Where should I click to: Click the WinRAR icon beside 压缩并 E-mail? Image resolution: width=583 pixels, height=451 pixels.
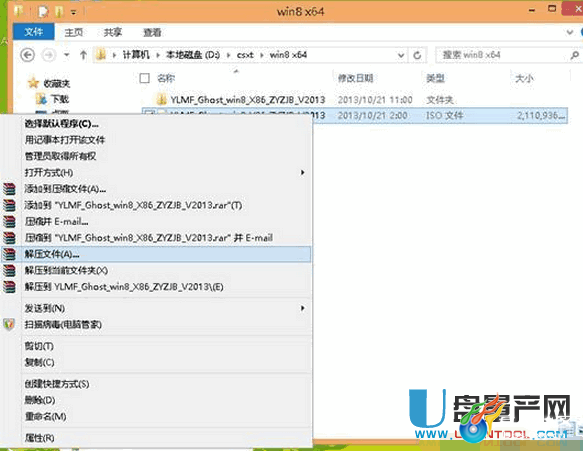point(9,222)
